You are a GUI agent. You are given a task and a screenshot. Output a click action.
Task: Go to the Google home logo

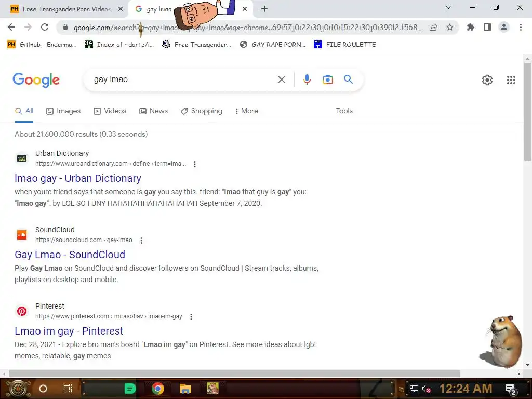tap(36, 80)
